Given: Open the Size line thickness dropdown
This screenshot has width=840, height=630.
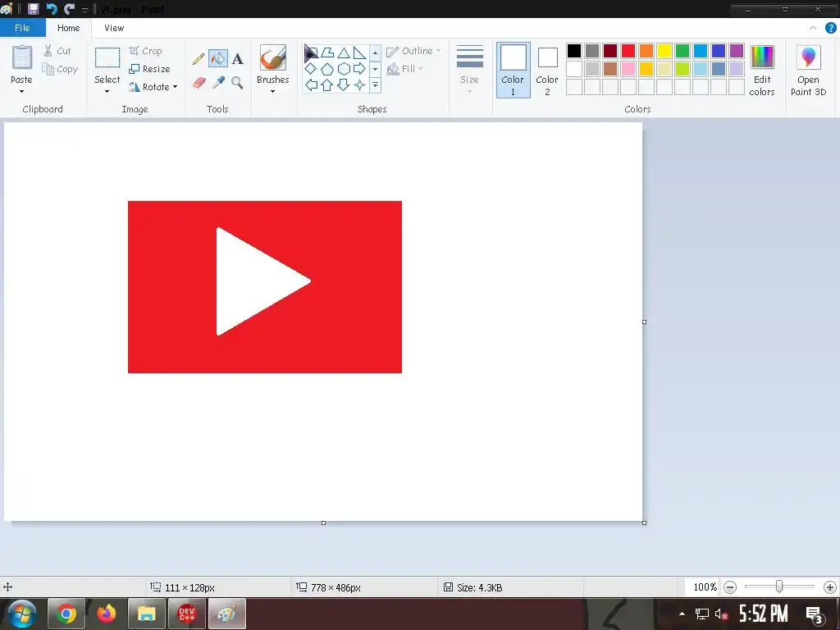Looking at the screenshot, I should pyautogui.click(x=470, y=70).
